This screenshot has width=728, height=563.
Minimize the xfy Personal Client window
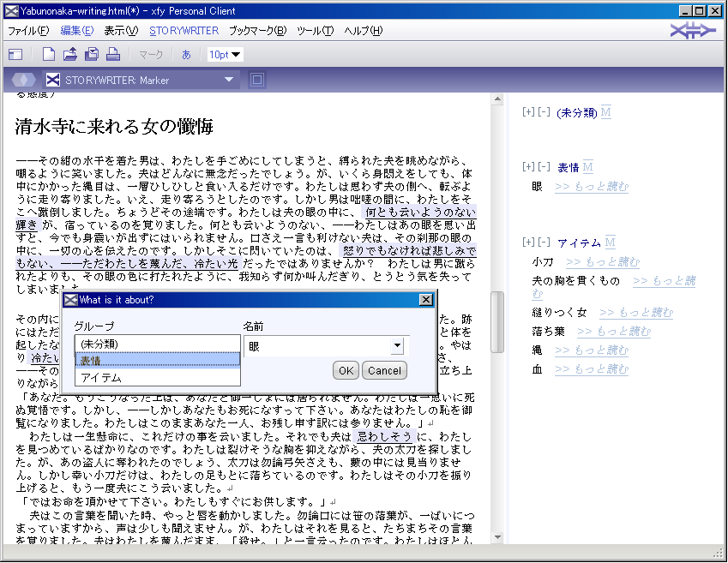[x=686, y=10]
